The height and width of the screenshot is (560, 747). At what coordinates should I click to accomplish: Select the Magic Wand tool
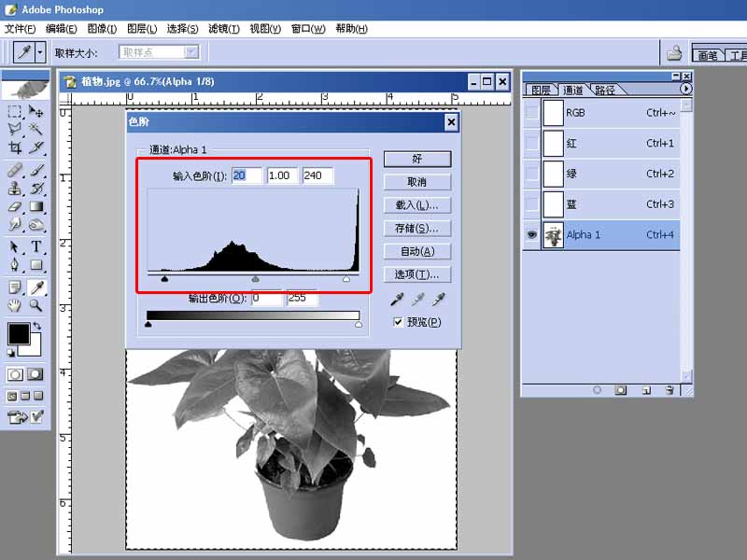click(36, 128)
